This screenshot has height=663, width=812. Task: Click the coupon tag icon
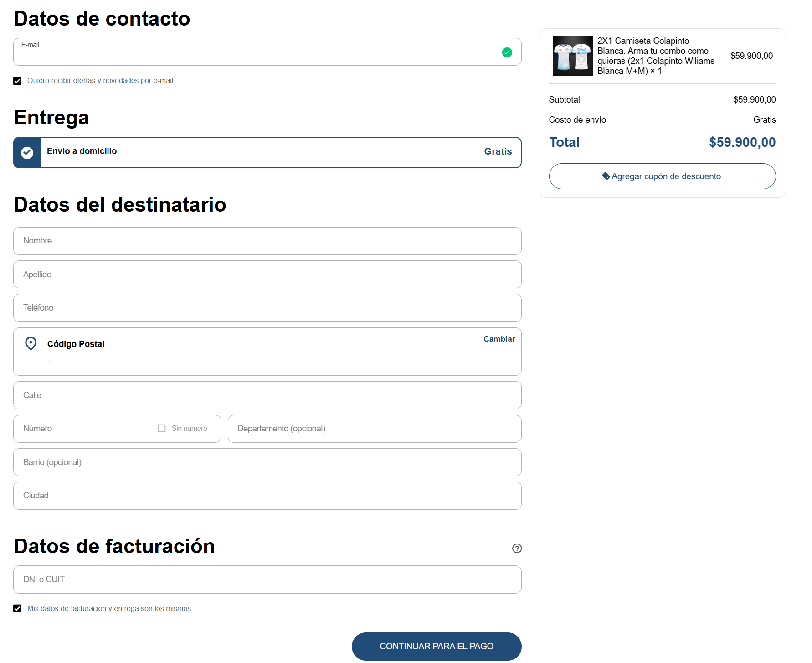(606, 176)
